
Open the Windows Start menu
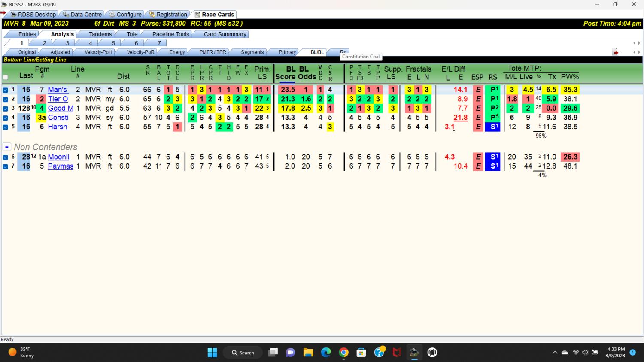[x=212, y=353]
